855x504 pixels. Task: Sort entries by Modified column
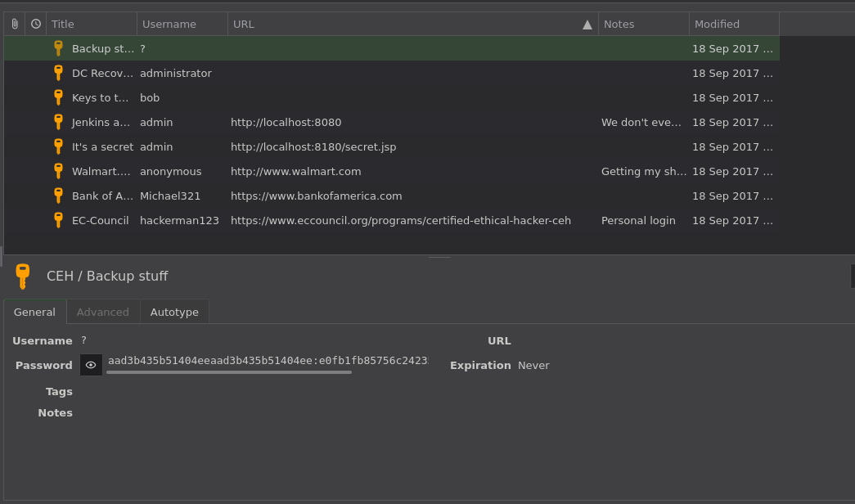(x=734, y=24)
